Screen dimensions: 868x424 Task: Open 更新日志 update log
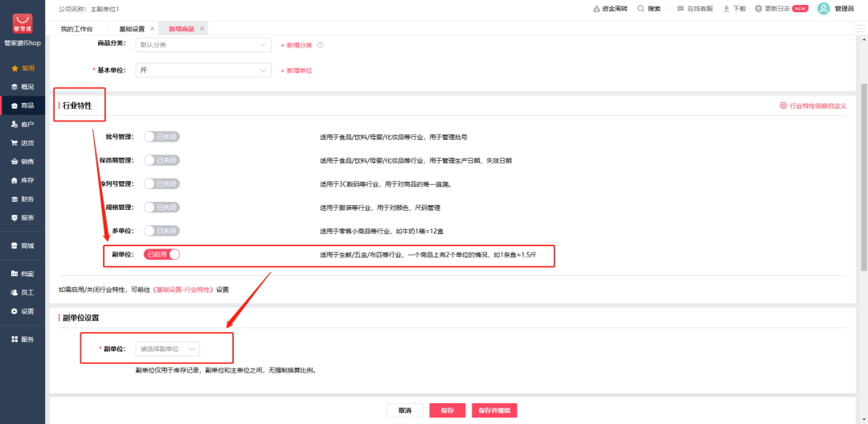click(x=773, y=9)
